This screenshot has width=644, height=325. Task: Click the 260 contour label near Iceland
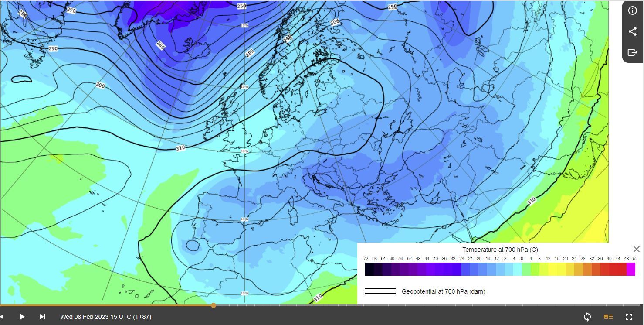(x=160, y=45)
